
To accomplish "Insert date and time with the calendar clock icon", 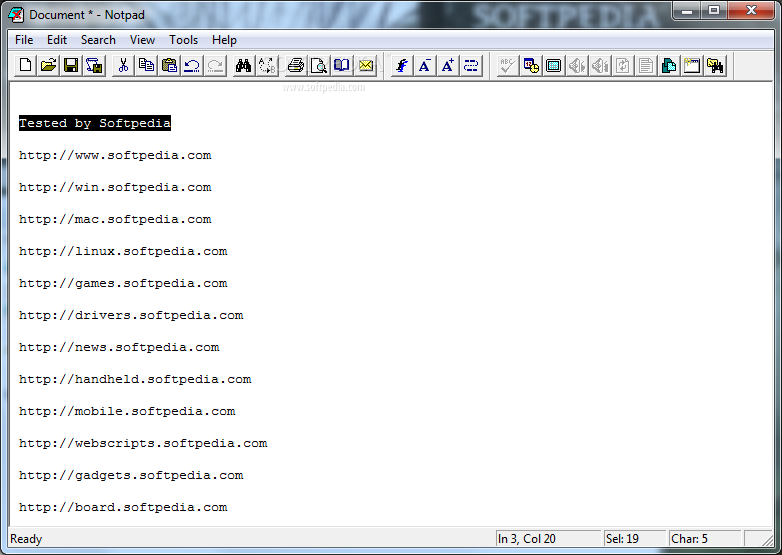I will coord(531,65).
